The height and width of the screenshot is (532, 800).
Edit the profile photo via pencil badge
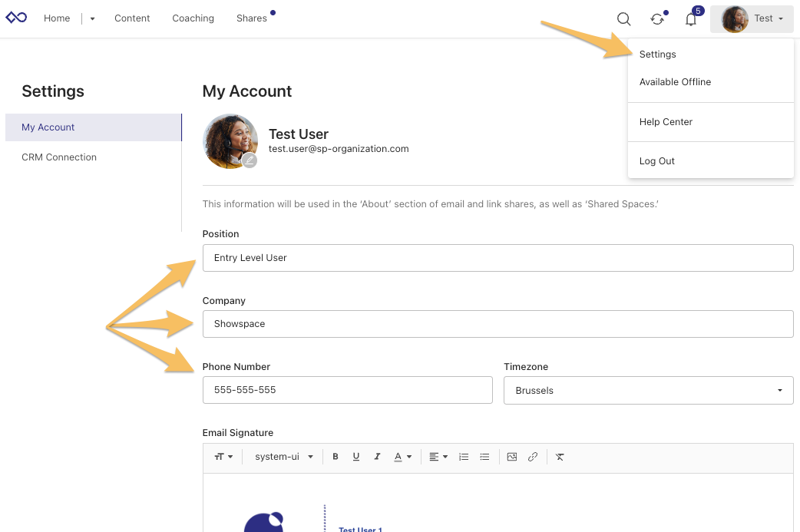[x=250, y=161]
